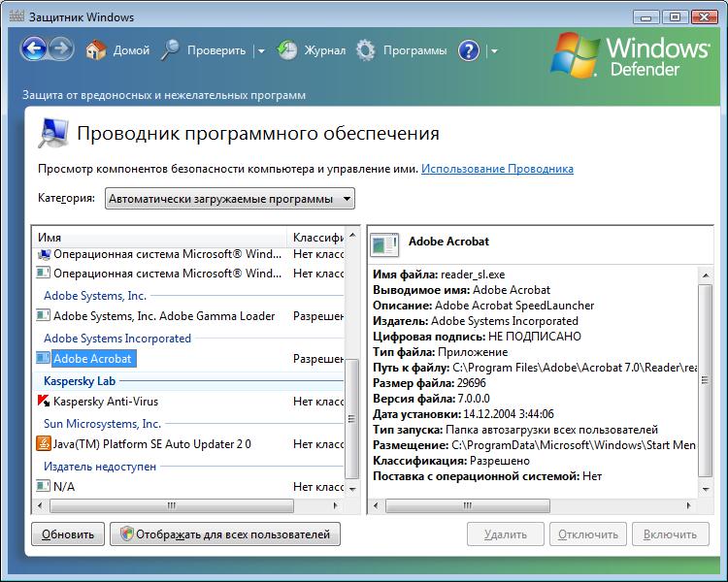The width and height of the screenshot is (728, 582).
Task: Click the Kaspersky Anti-Virus red K icon
Action: coord(43,401)
